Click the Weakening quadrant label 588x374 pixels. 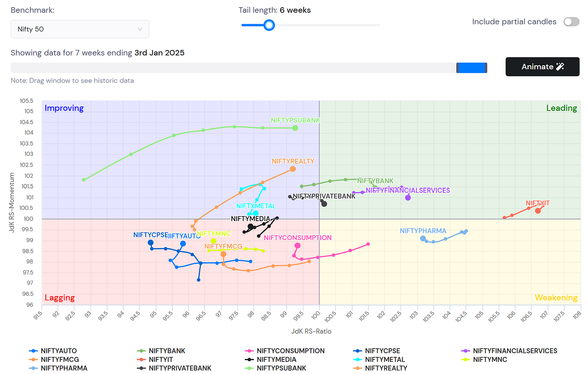pyautogui.click(x=556, y=298)
